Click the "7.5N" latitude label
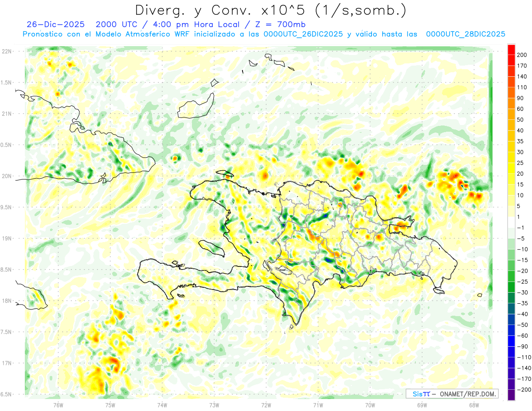Viewport: 532px width, 411px height. [x=7, y=332]
